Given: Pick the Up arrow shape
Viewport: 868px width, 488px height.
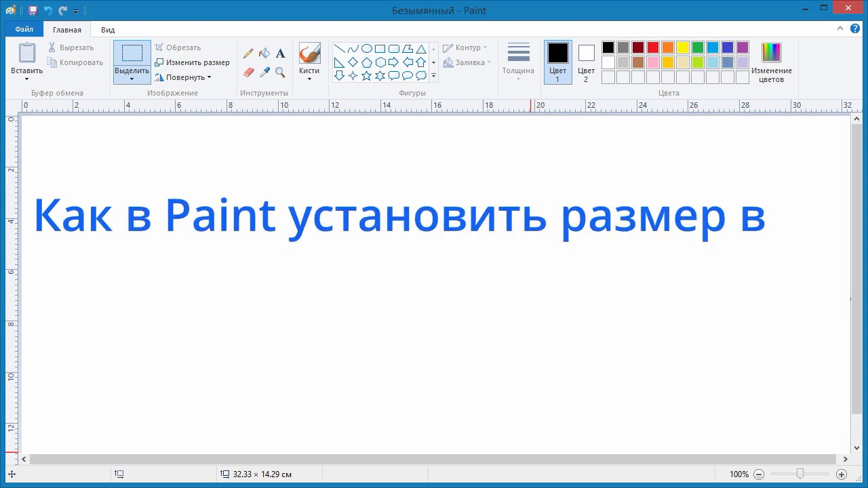Looking at the screenshot, I should pyautogui.click(x=420, y=62).
